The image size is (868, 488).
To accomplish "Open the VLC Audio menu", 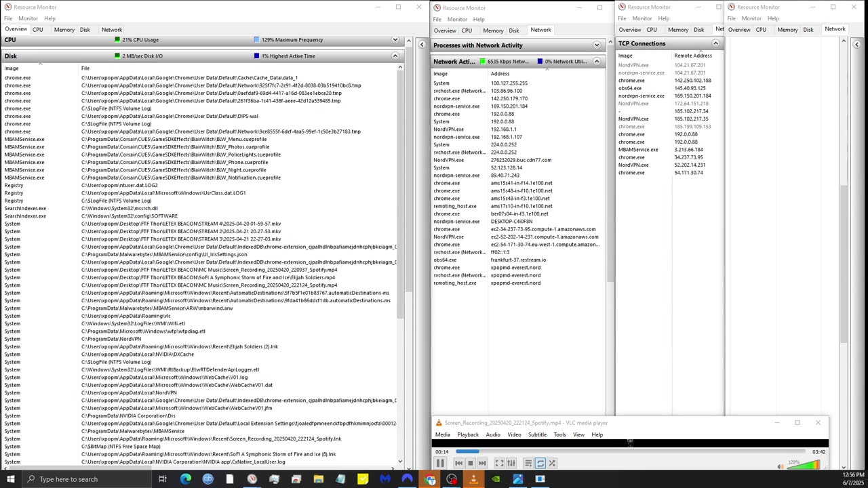I will click(x=493, y=434).
